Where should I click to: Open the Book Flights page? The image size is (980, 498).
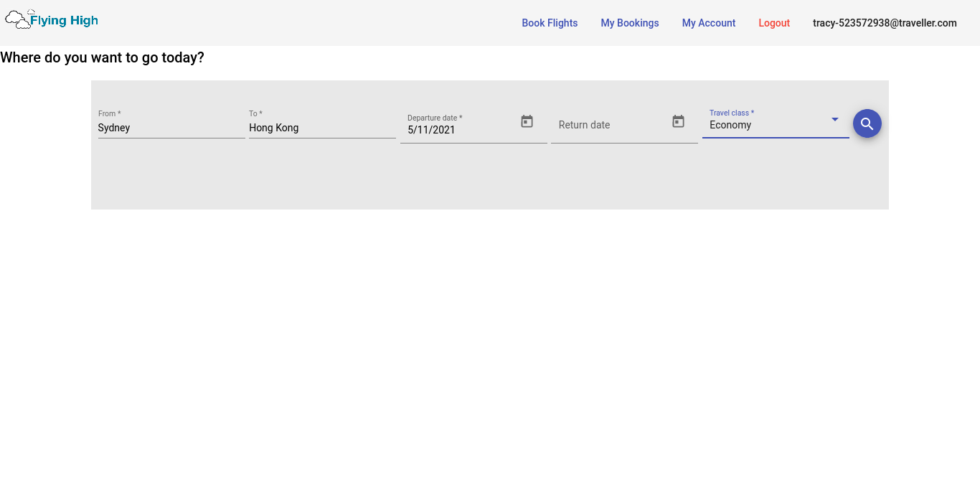pyautogui.click(x=550, y=23)
